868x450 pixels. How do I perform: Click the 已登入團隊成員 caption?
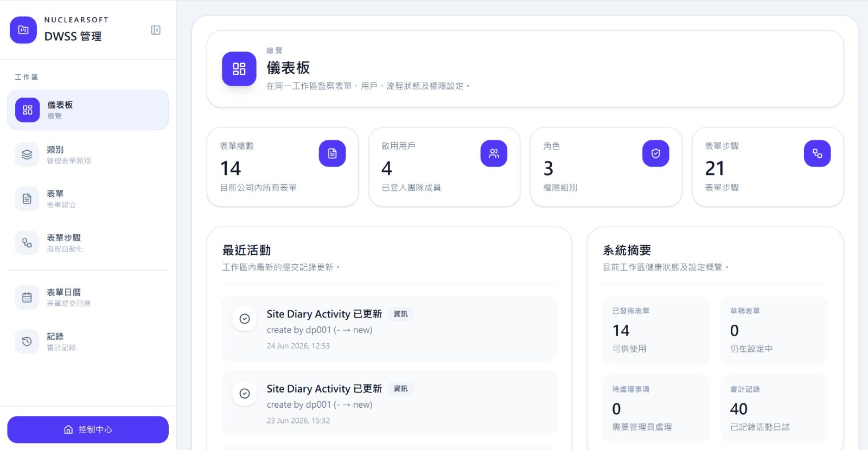(411, 188)
